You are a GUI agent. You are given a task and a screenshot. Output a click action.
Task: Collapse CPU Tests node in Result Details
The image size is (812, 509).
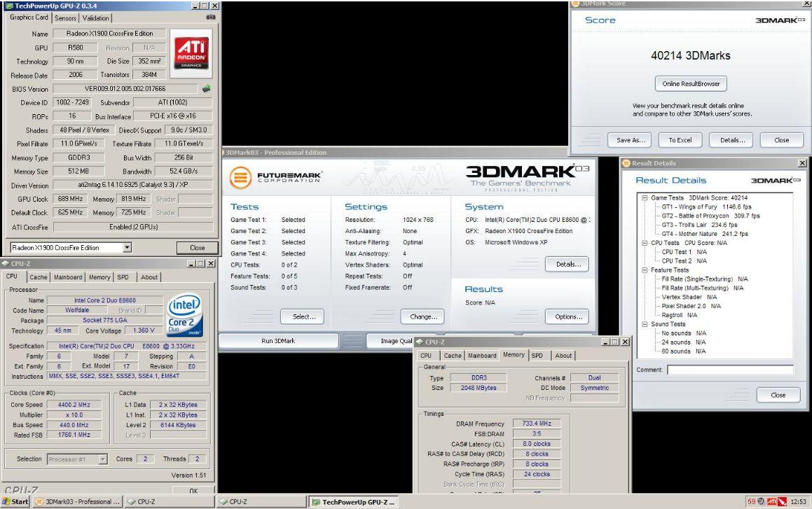click(645, 243)
